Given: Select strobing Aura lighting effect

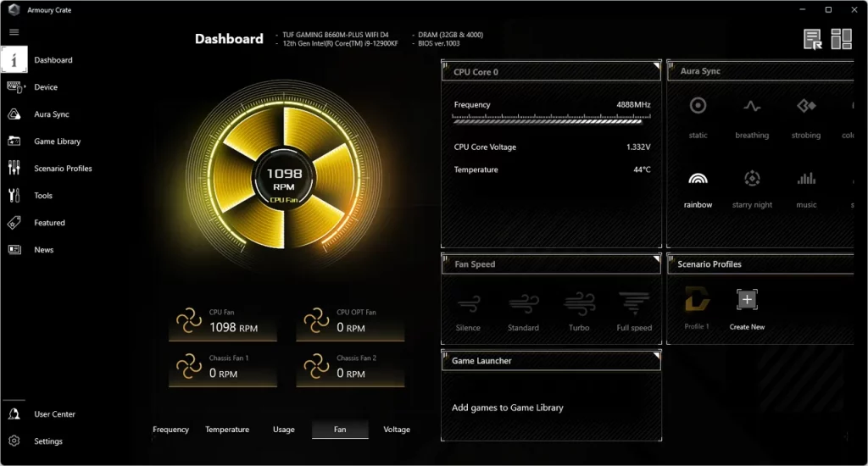Looking at the screenshot, I should [x=806, y=118].
